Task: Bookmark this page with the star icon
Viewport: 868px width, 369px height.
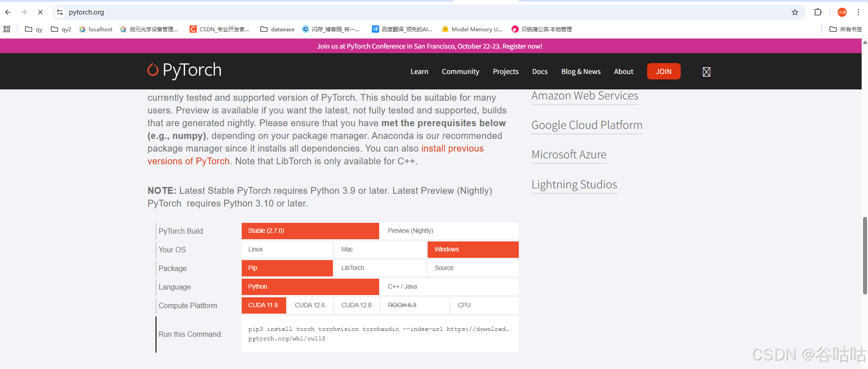Action: [795, 12]
